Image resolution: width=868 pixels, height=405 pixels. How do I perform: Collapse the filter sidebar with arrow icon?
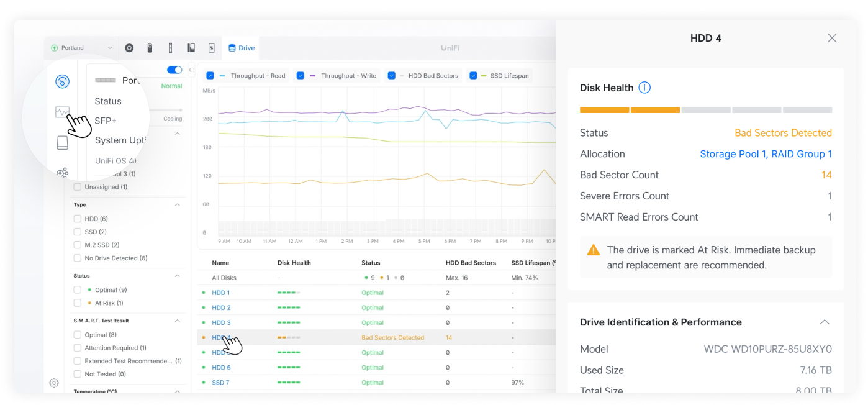click(191, 70)
